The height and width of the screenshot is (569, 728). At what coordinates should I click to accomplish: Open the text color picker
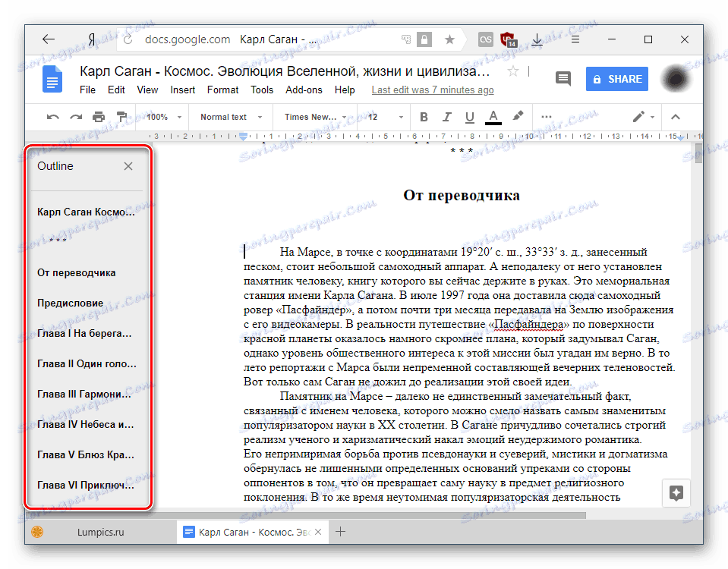coord(493,117)
